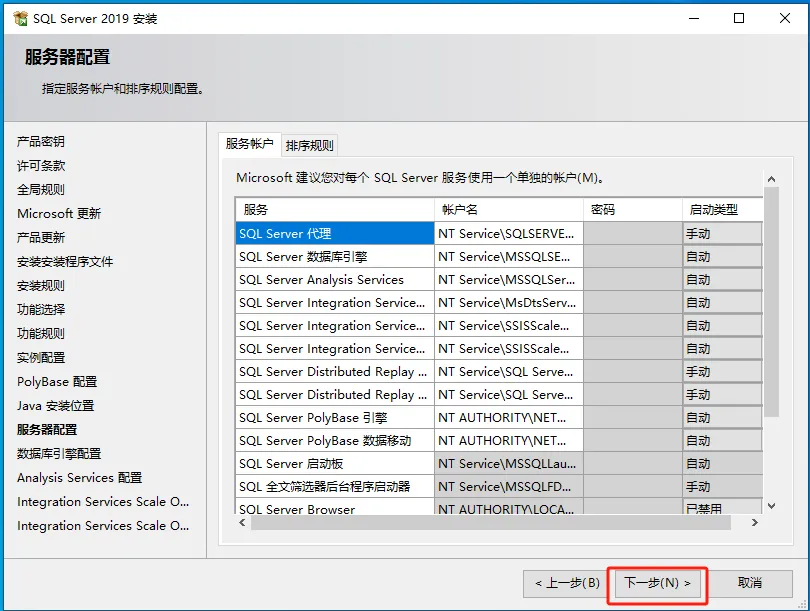Select 产品密钥 step in the sidebar

41,142
